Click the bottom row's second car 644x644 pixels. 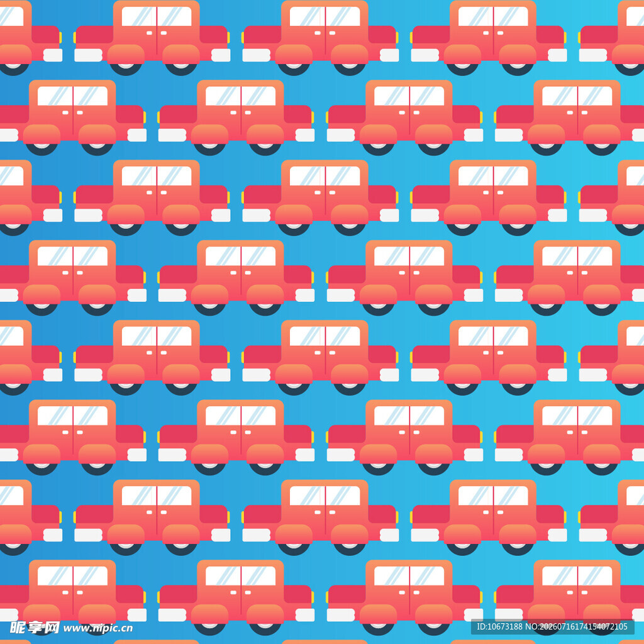(x=236, y=598)
